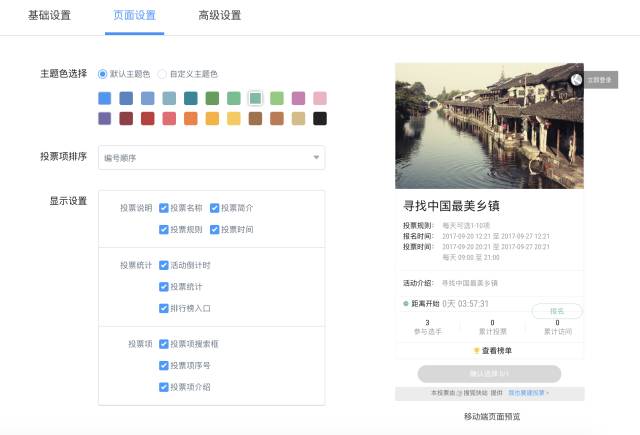640x435 pixels.
Task: Open the 页面设置 tab
Action: coord(134,16)
